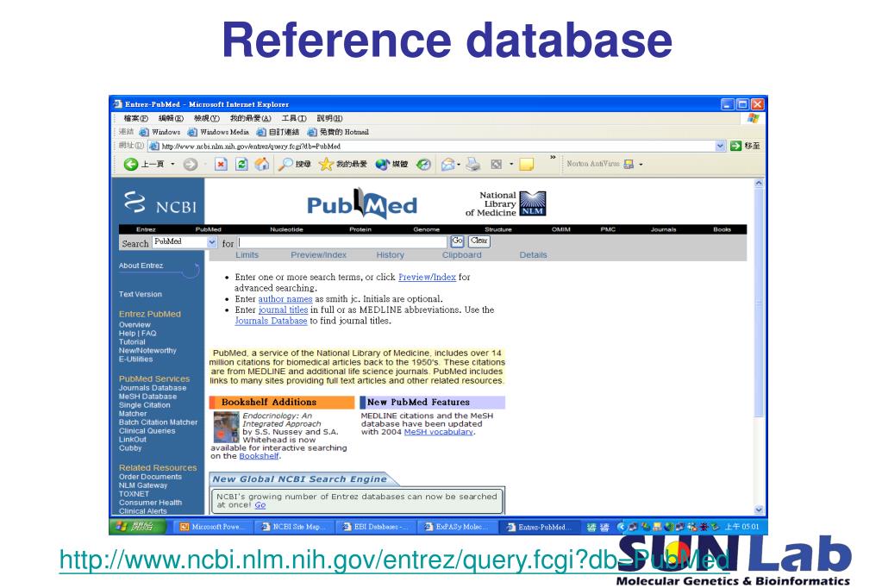Screen dimensions: 882x588
Task: Open the Clinical Queries sidebar link
Action: pyautogui.click(x=147, y=430)
